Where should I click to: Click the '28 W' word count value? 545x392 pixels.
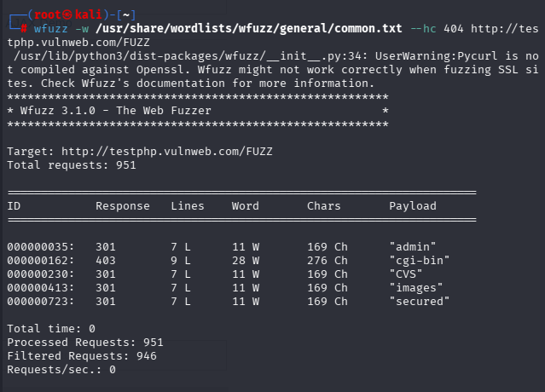pos(246,261)
